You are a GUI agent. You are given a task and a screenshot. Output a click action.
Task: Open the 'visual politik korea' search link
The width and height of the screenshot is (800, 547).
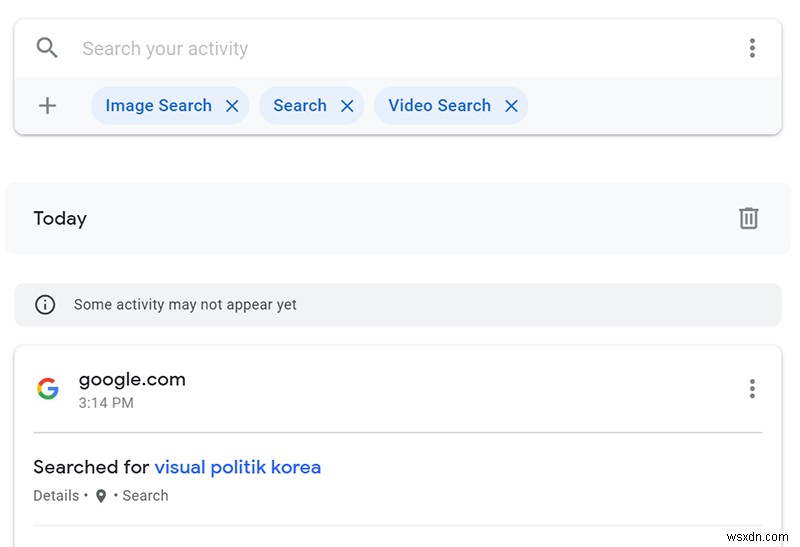[x=238, y=467]
